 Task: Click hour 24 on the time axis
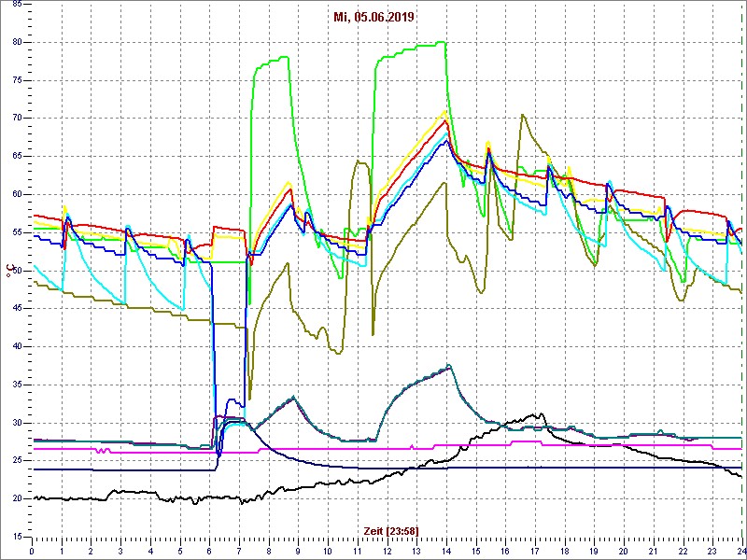[x=740, y=552]
